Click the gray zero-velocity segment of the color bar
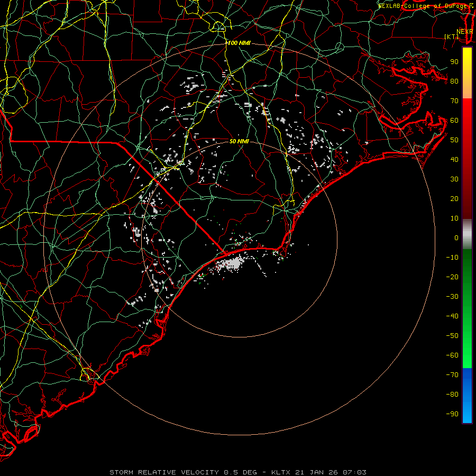 point(467,234)
